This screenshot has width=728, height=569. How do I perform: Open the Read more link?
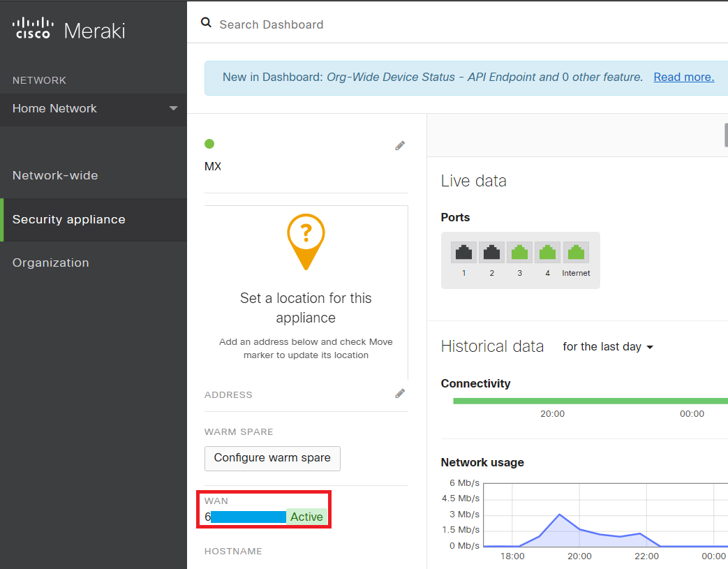[683, 77]
